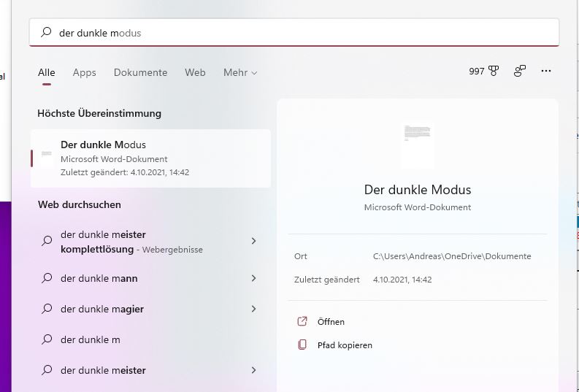Open the Microsoft Rewards trophy icon
This screenshot has height=392, width=579.
[x=494, y=71]
